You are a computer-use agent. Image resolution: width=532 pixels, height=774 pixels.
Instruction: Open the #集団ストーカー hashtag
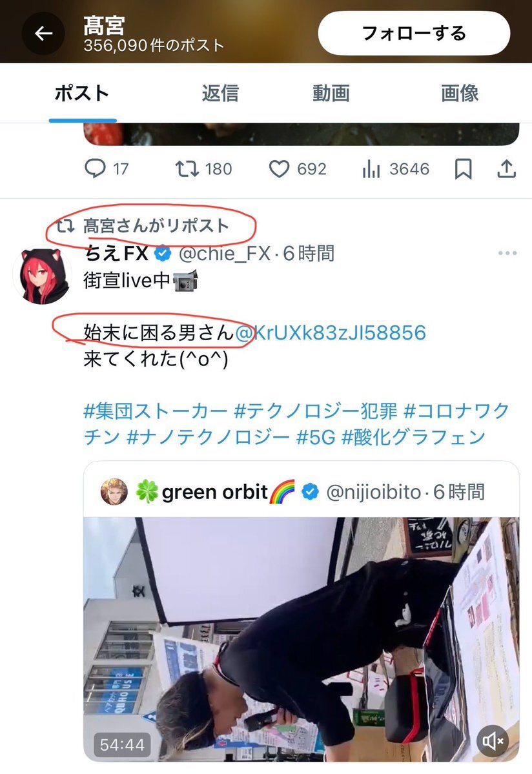point(156,411)
